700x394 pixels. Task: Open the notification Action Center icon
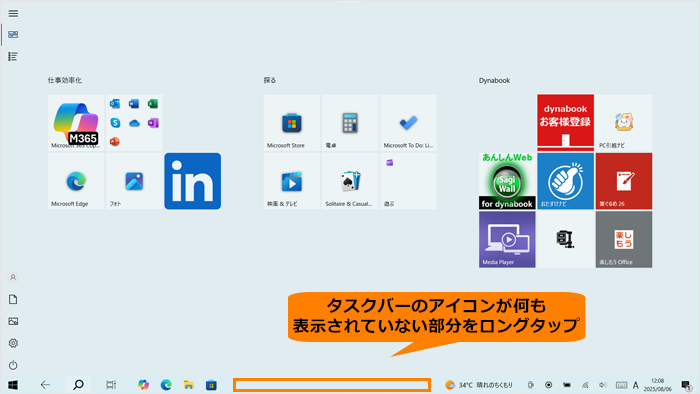(686, 385)
